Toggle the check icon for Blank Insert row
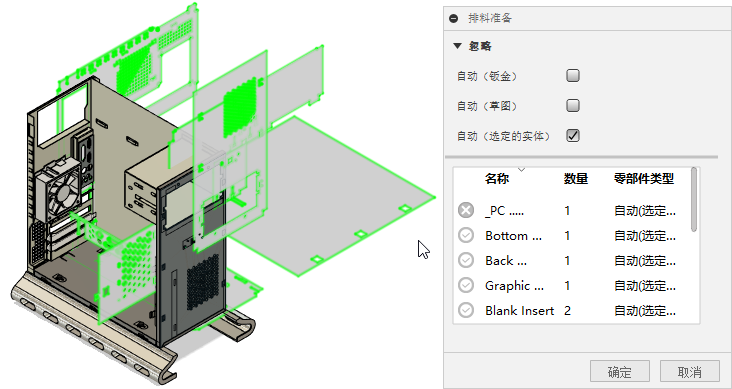This screenshot has height=389, width=732. coord(465,310)
